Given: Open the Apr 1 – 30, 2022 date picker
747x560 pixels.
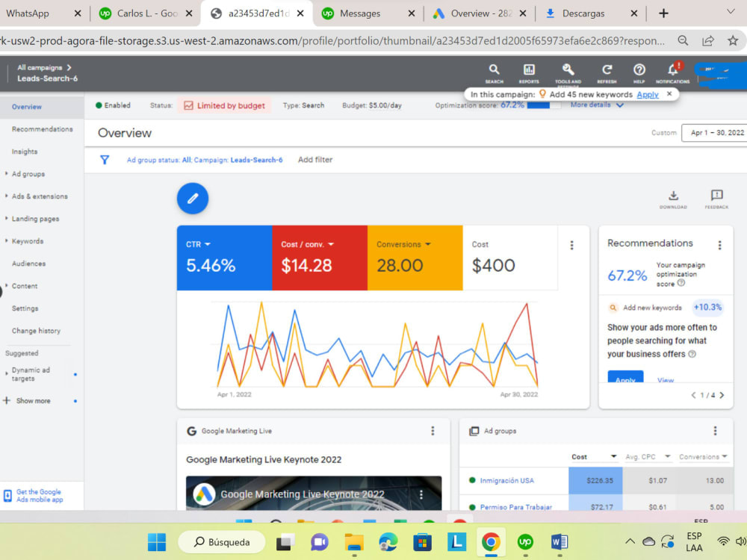Looking at the screenshot, I should (714, 133).
